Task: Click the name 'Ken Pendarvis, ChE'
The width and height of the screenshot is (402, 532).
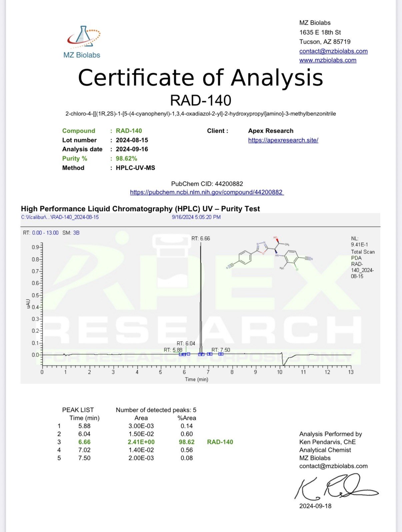Action: click(x=327, y=442)
